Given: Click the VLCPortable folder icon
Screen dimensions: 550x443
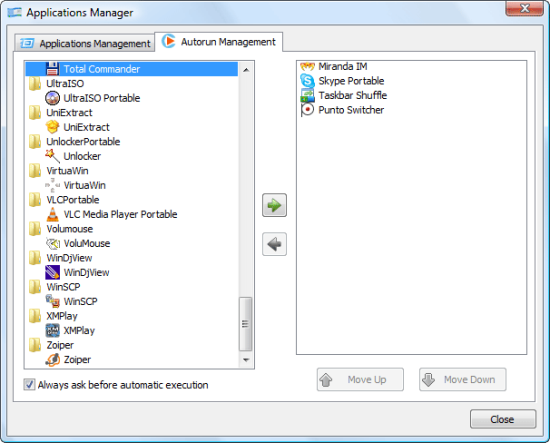Looking at the screenshot, I should [x=35, y=200].
